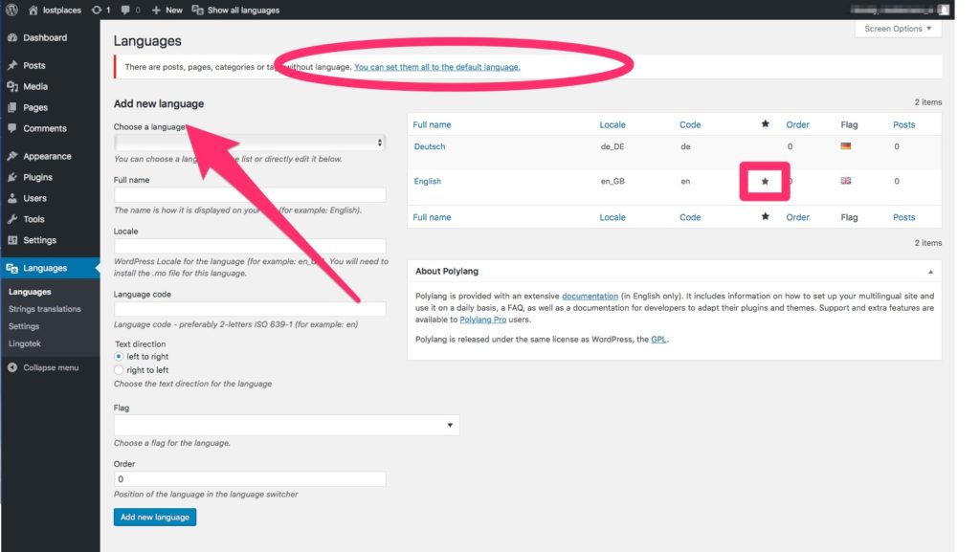This screenshot has width=980, height=552.
Task: Click the Posts pin icon
Action: [x=12, y=65]
